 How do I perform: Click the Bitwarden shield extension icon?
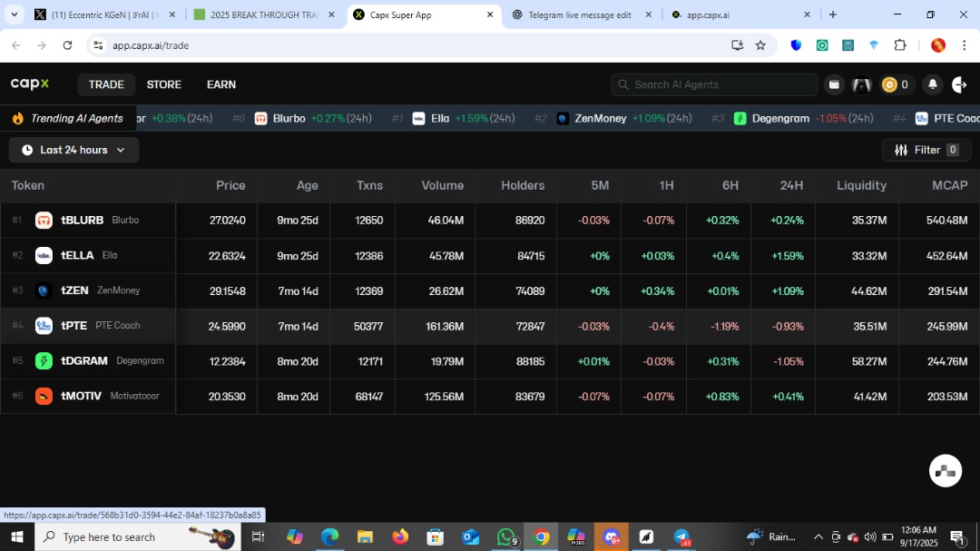796,45
